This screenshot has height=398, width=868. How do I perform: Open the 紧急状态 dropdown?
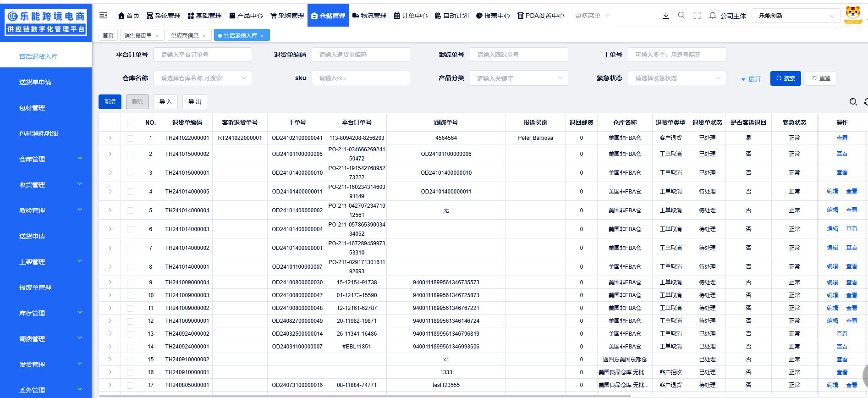(x=676, y=78)
